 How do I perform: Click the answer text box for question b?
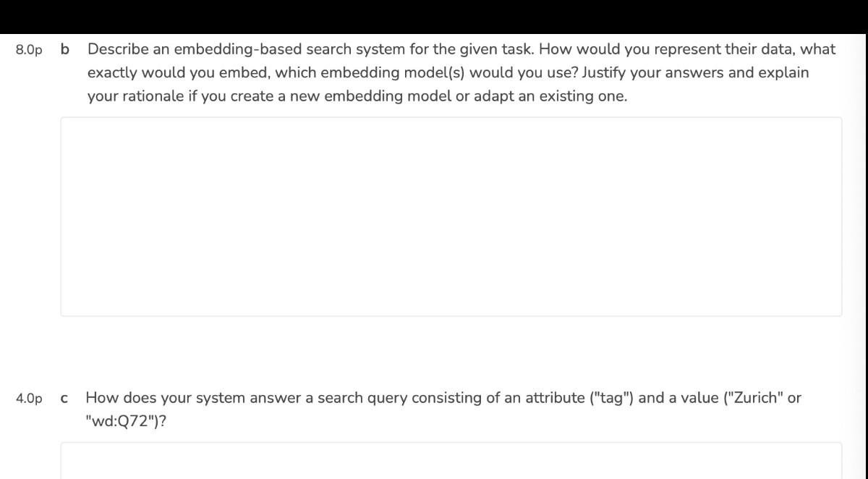(x=451, y=216)
